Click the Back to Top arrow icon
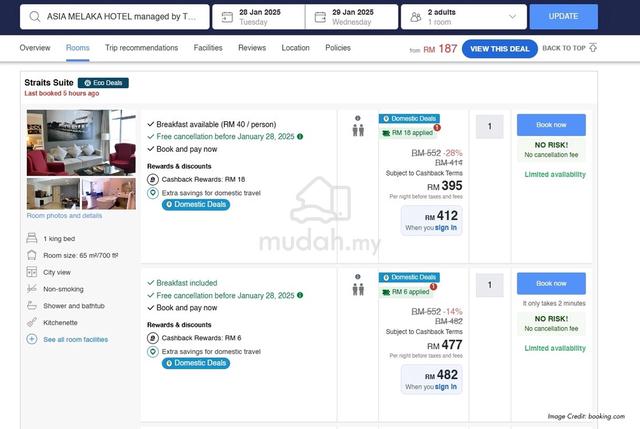640x429 pixels. (593, 48)
